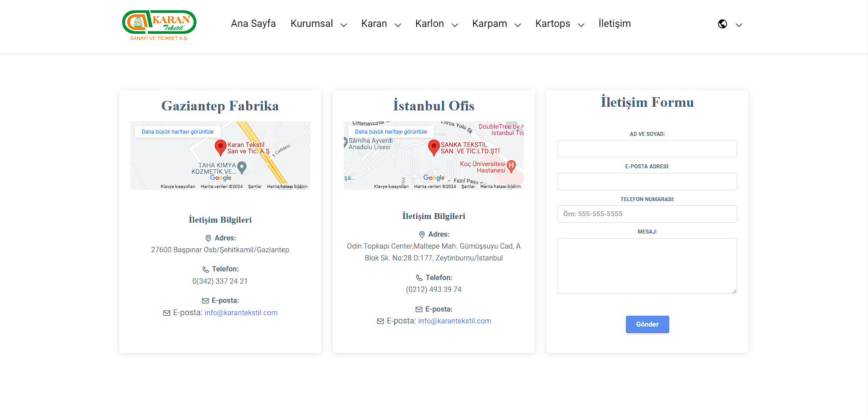Click the Google logo on Gaziantep map
The height and width of the screenshot is (417, 868).
click(x=221, y=178)
